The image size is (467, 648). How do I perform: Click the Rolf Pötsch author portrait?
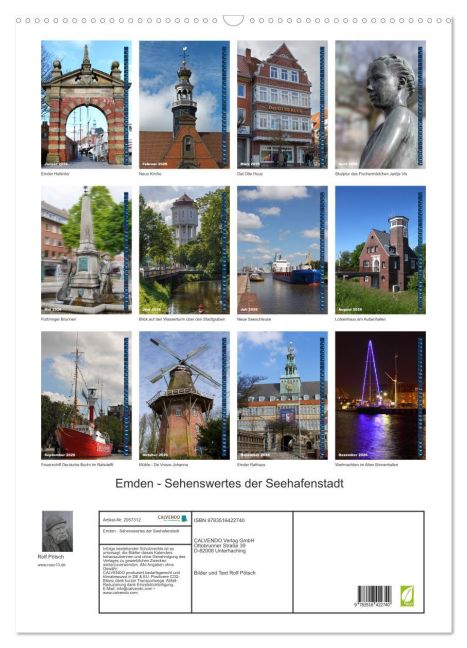click(x=57, y=531)
